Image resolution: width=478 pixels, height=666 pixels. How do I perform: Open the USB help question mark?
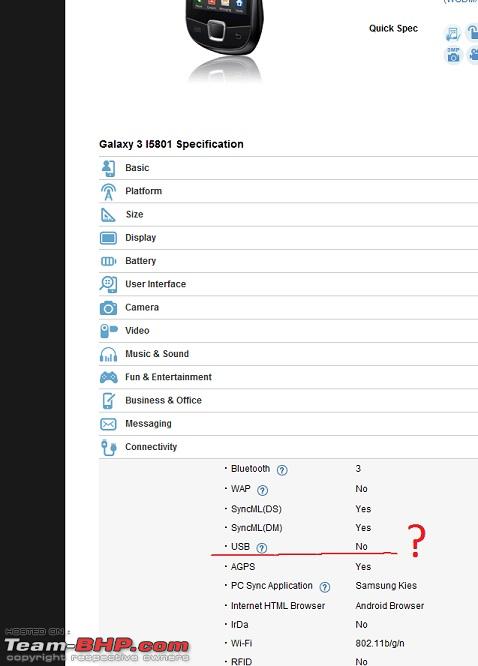coord(262,548)
